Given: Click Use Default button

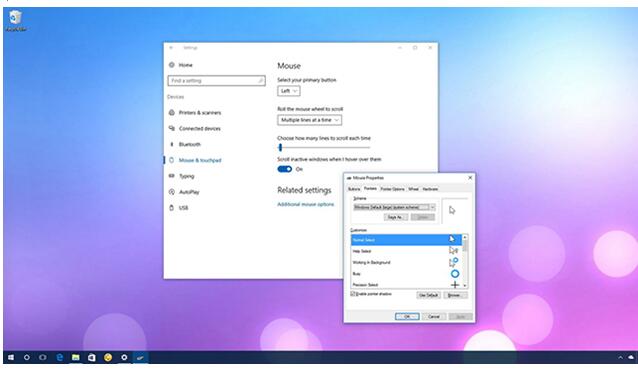Looking at the screenshot, I should [428, 295].
